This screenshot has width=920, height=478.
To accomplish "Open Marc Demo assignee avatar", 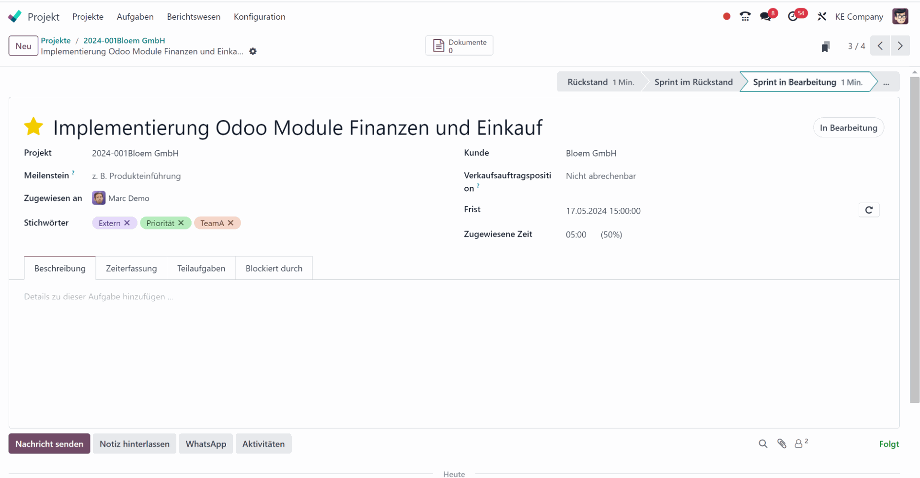I will click(99, 198).
